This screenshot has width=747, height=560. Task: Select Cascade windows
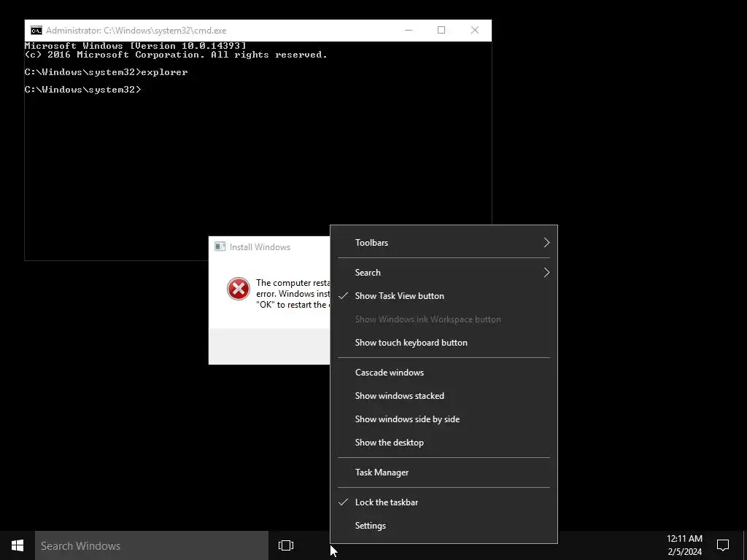pos(444,373)
